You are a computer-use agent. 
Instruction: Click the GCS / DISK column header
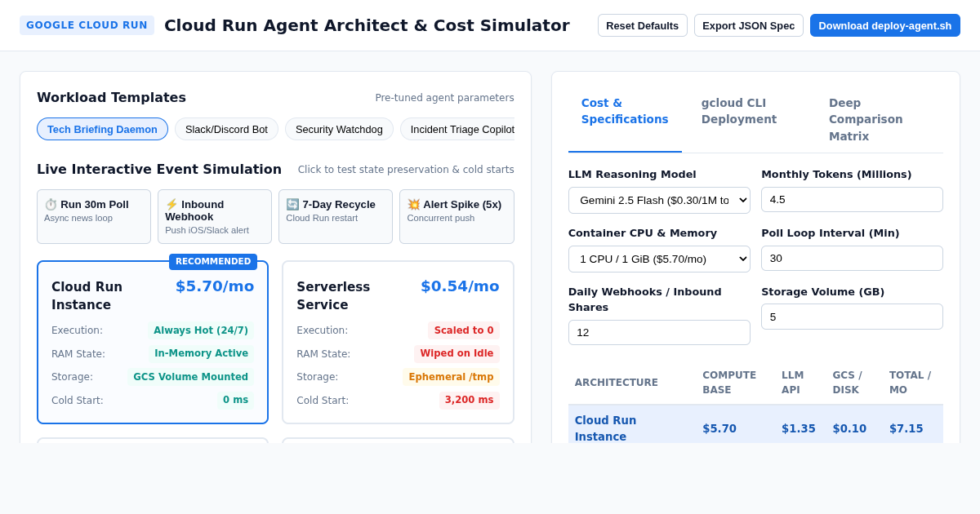pos(847,383)
